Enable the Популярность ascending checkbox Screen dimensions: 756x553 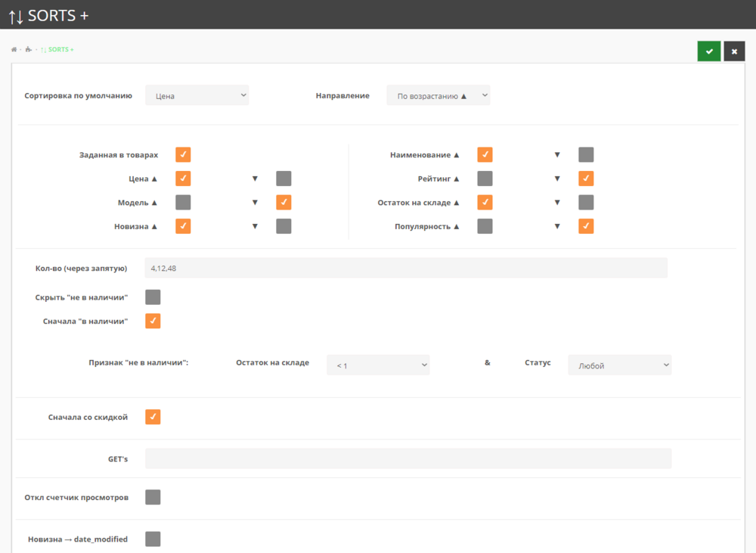pos(485,226)
